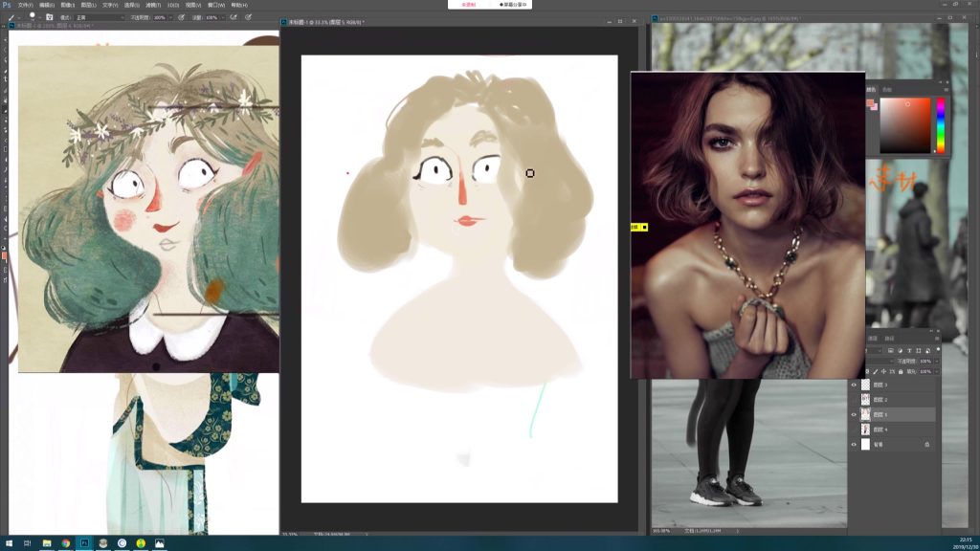
Task: Click the foreground color swatch in the toolbox
Action: point(4,255)
